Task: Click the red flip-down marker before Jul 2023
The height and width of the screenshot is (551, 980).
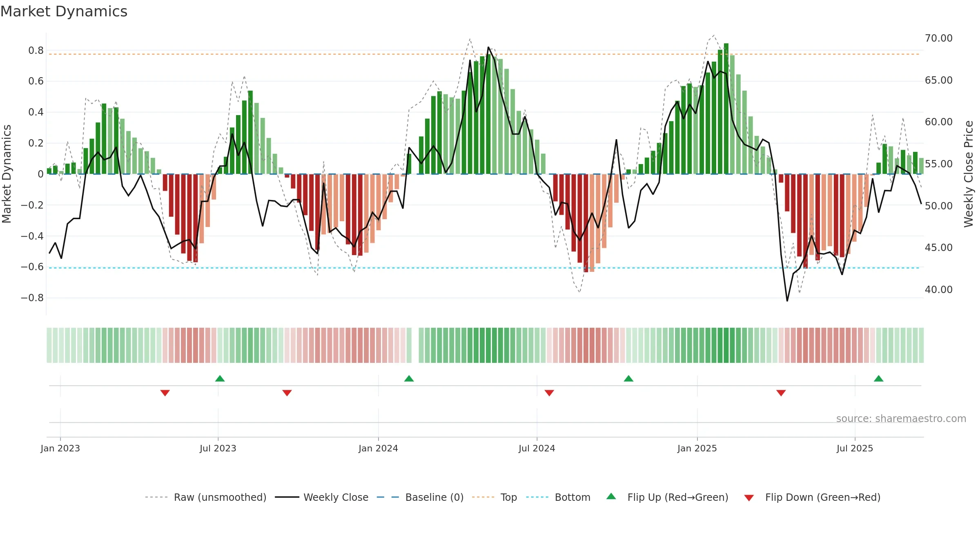Action: click(x=165, y=393)
